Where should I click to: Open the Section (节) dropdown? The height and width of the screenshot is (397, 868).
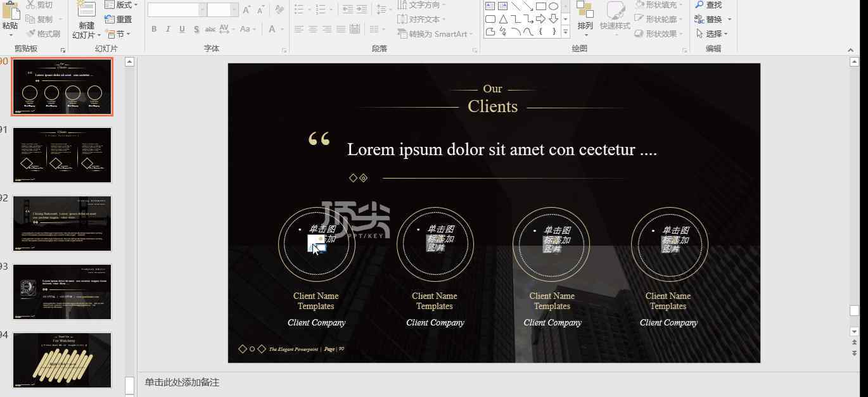coord(118,34)
